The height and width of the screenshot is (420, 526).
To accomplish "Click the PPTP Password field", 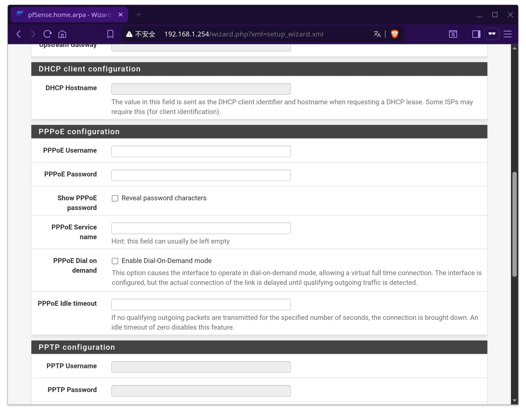I will tap(201, 391).
